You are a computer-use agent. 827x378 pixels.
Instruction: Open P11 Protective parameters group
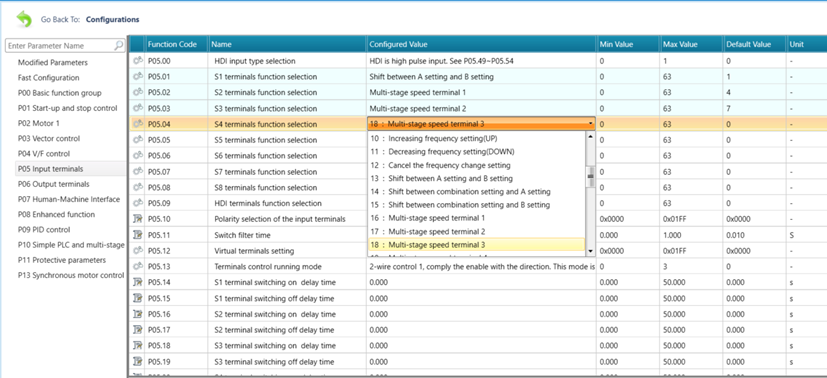pyautogui.click(x=62, y=260)
